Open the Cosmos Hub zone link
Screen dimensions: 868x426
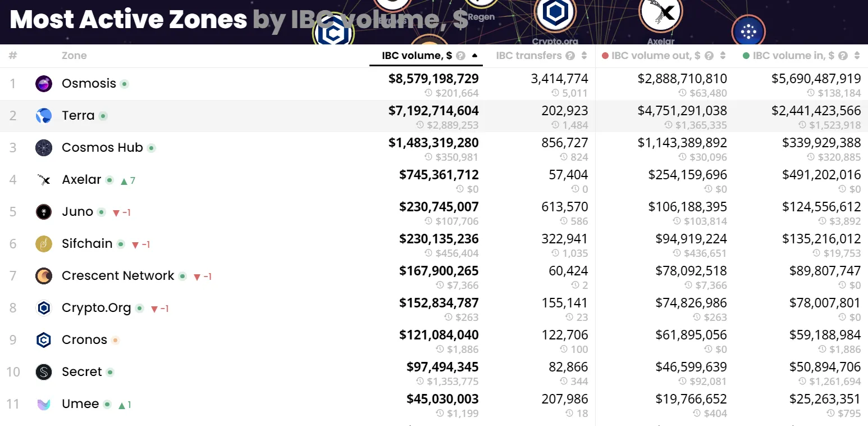[x=102, y=147]
